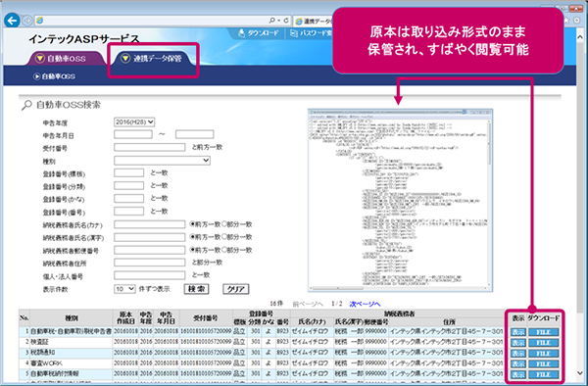Select 前方一致 for 納税義務者氏名(漢字)
588x386 pixels.
point(192,237)
